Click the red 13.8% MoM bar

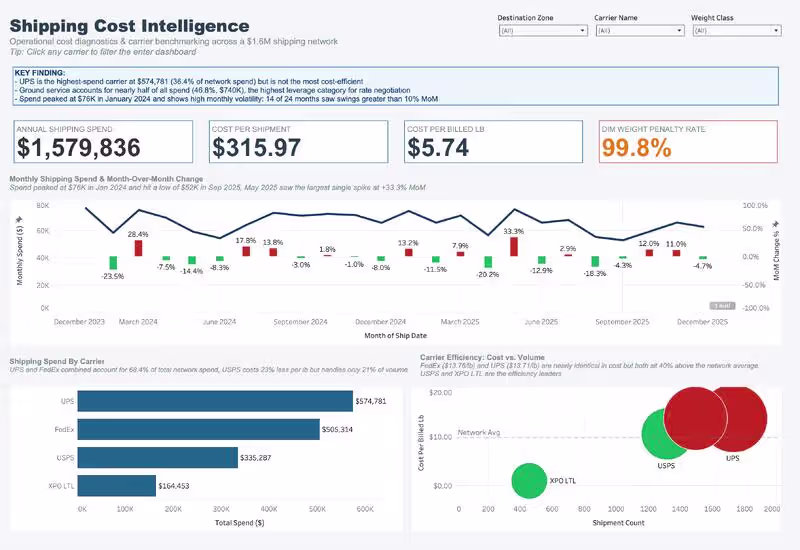click(273, 252)
